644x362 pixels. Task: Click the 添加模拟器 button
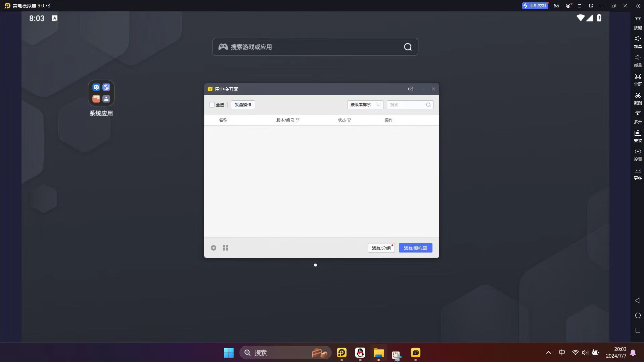415,248
